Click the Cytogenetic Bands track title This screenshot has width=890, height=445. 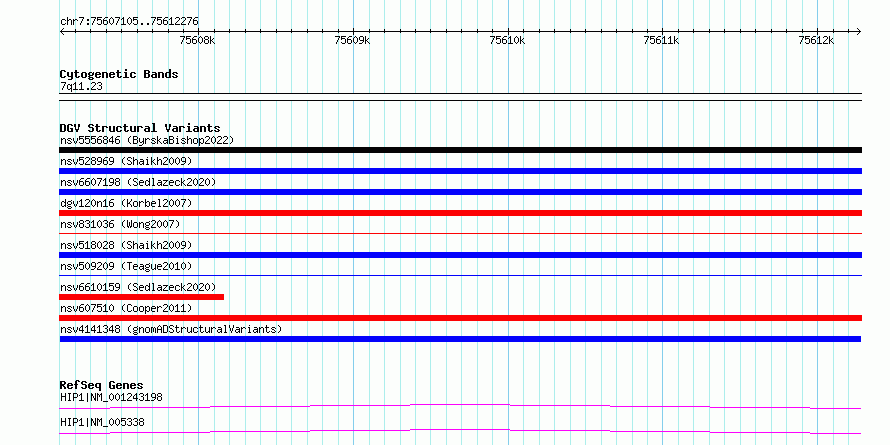pos(119,74)
